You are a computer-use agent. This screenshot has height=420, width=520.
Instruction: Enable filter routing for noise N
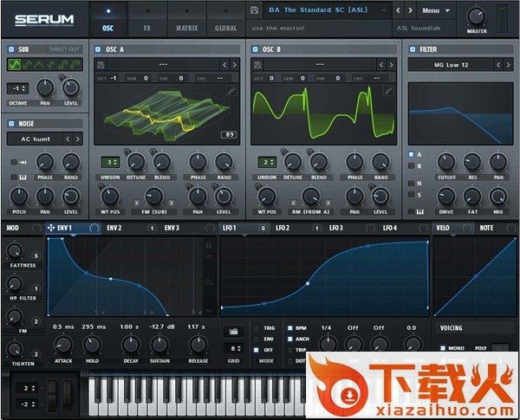point(411,184)
